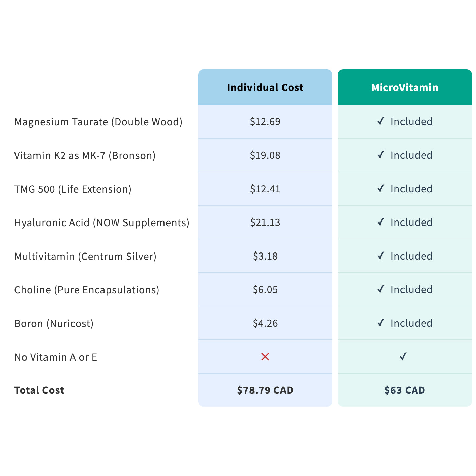The height and width of the screenshot is (476, 476).
Task: Click the Hyaluronic Acid row checkmark
Action: [x=381, y=222]
